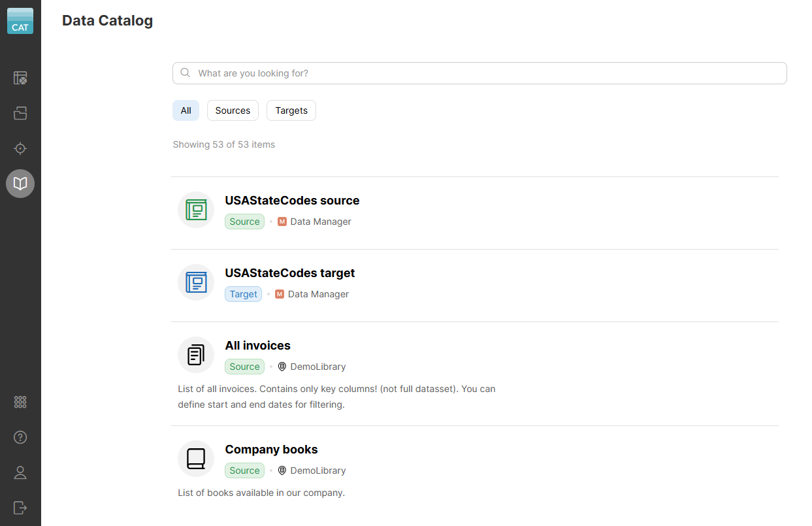Open the user profile icon in sidebar
The width and height of the screenshot is (812, 526).
tap(20, 472)
